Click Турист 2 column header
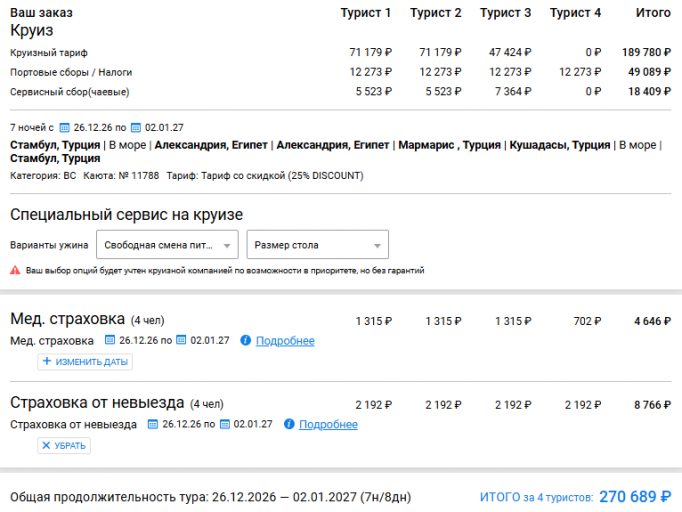The height and width of the screenshot is (512, 682). click(x=435, y=13)
